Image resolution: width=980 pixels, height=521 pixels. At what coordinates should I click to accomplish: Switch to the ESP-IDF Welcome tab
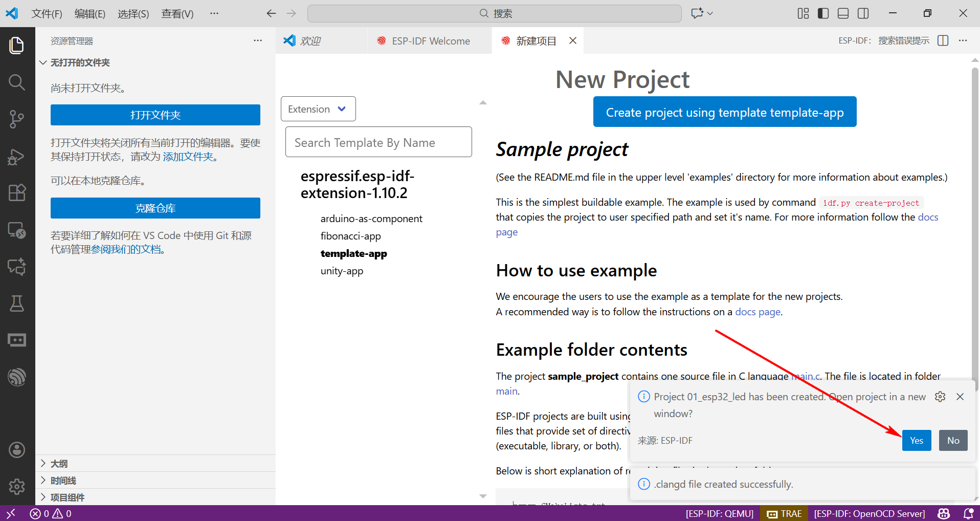429,40
